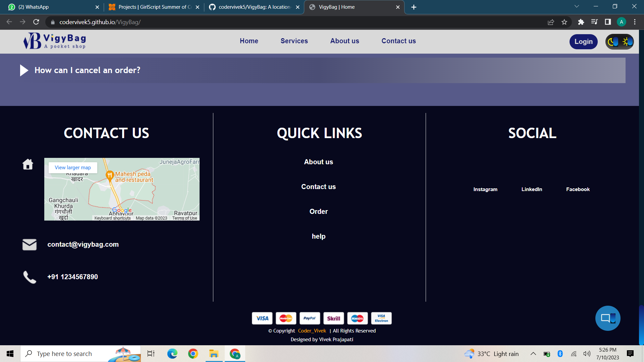Show hidden icons in the system tray
Image resolution: width=644 pixels, height=362 pixels.
(x=533, y=353)
